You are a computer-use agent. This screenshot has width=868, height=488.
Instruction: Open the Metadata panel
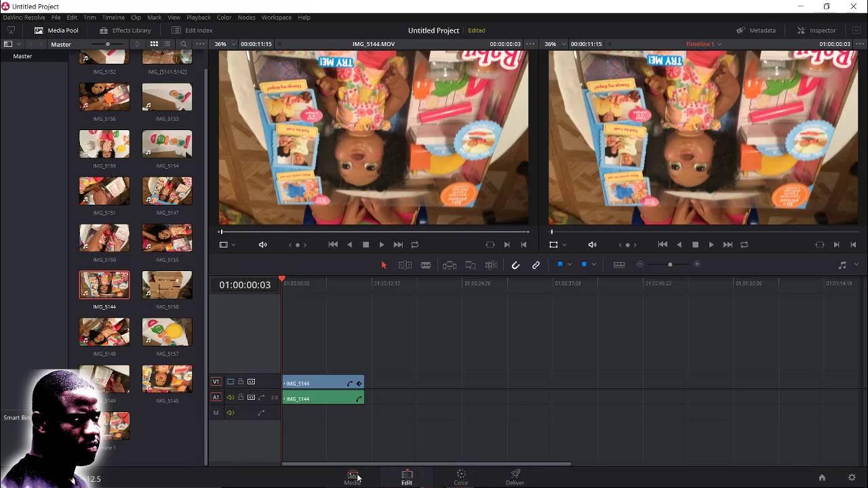pos(756,30)
